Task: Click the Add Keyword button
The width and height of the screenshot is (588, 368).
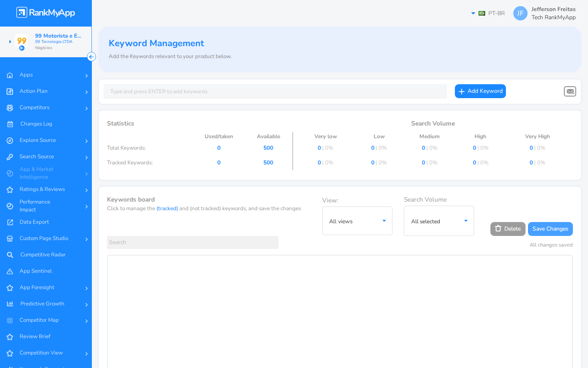Action: [480, 91]
